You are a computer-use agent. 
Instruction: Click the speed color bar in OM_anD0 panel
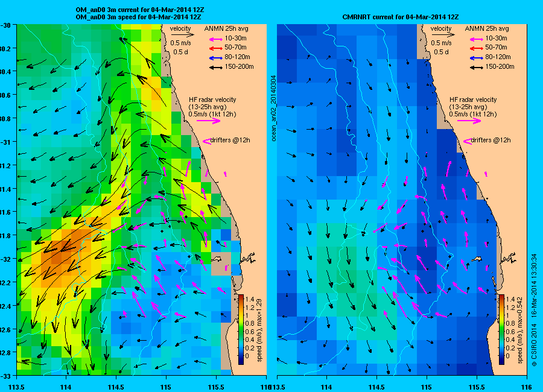point(241,330)
